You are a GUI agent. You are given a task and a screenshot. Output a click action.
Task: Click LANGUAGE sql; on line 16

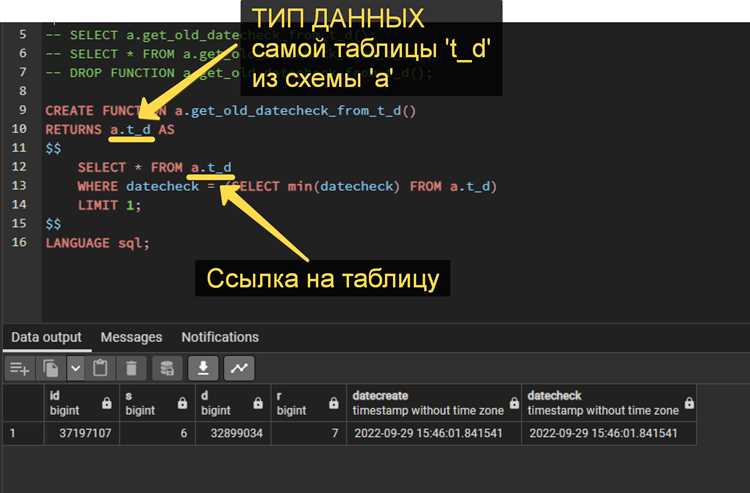(98, 243)
